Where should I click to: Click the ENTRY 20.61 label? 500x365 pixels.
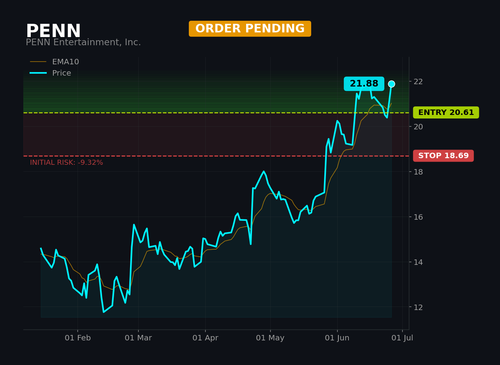point(446,112)
